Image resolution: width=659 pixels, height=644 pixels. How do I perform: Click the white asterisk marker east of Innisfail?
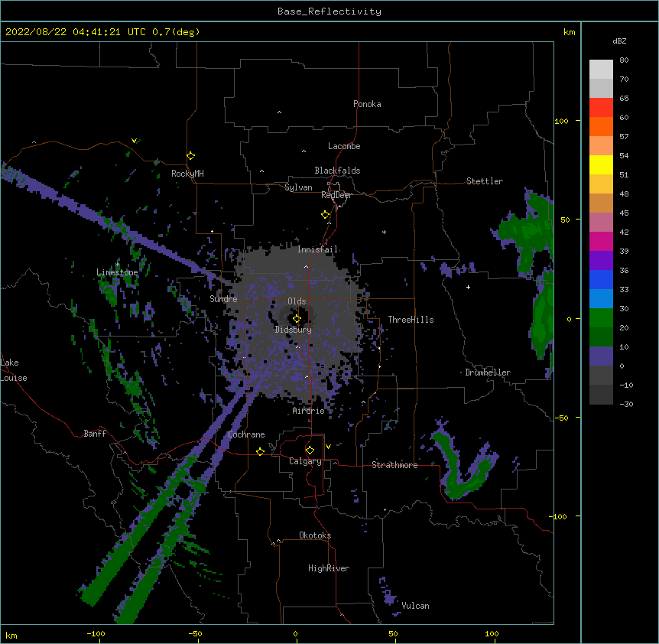tap(384, 232)
